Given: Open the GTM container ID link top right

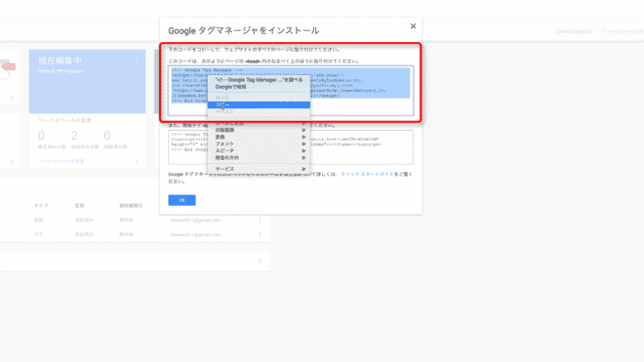Looking at the screenshot, I should [574, 31].
